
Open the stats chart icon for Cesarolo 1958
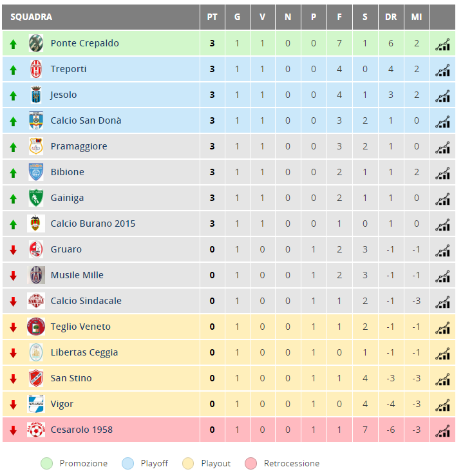442,431
